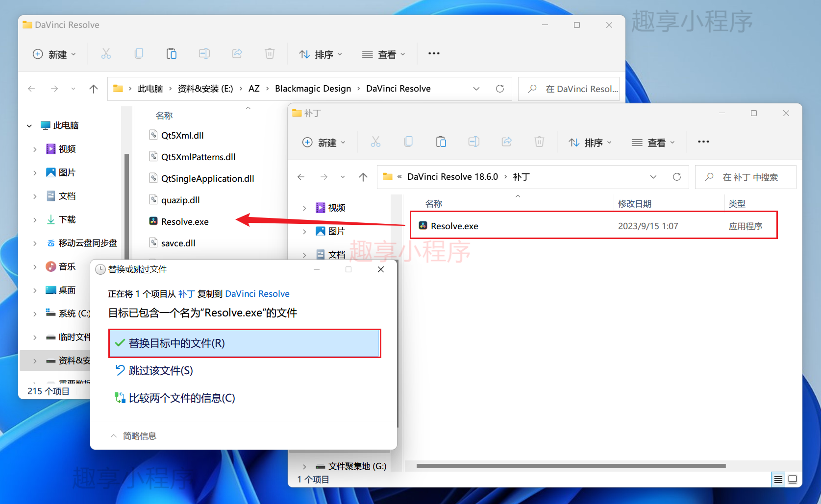Click Cut scissors icon in 补丁 window toolbar

point(375,142)
